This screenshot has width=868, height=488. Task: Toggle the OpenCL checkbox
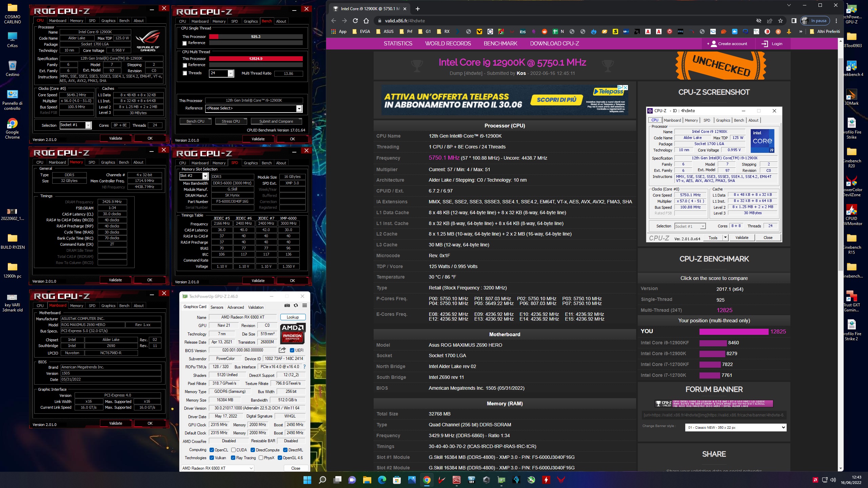point(212,450)
